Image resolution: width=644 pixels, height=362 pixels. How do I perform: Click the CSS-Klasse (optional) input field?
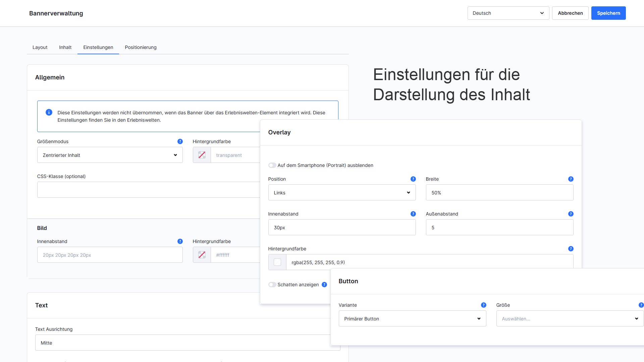pyautogui.click(x=149, y=190)
